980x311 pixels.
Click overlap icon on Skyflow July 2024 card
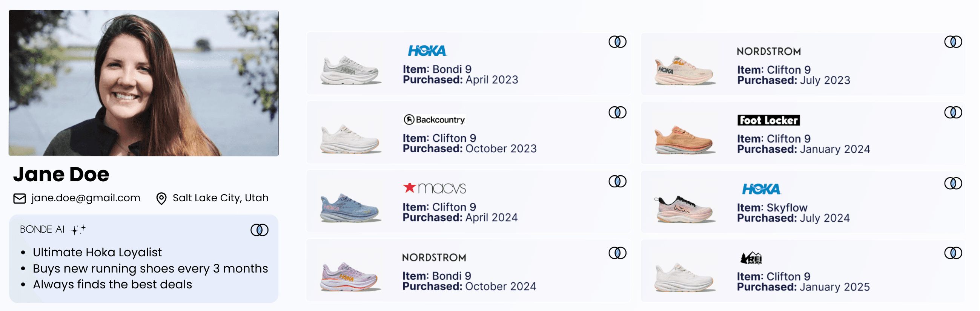[x=952, y=183]
